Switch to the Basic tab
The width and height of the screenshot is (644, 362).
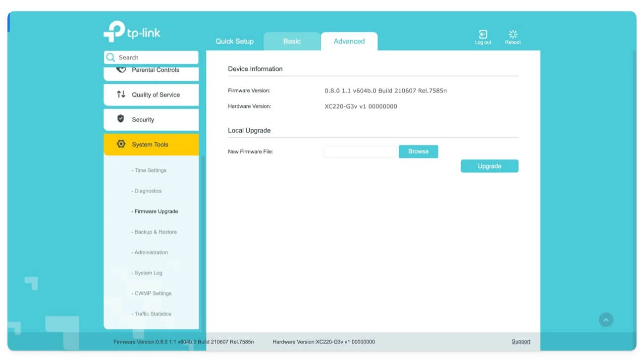coord(292,42)
